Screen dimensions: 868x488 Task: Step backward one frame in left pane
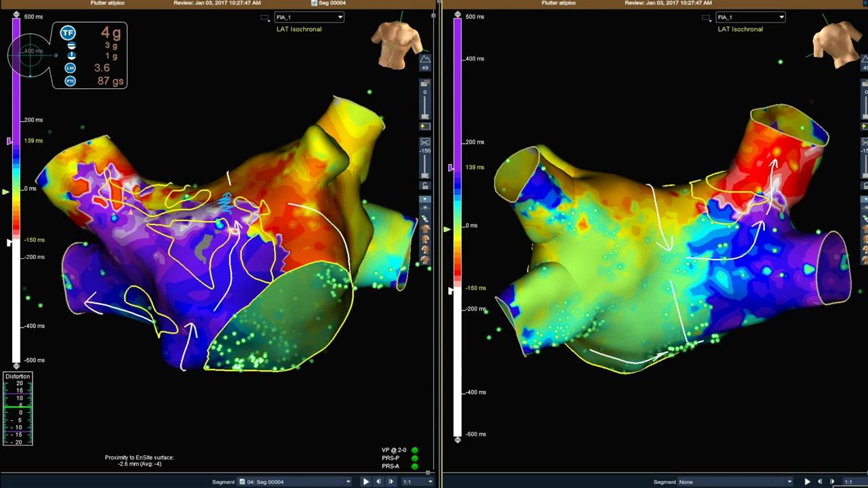378,482
